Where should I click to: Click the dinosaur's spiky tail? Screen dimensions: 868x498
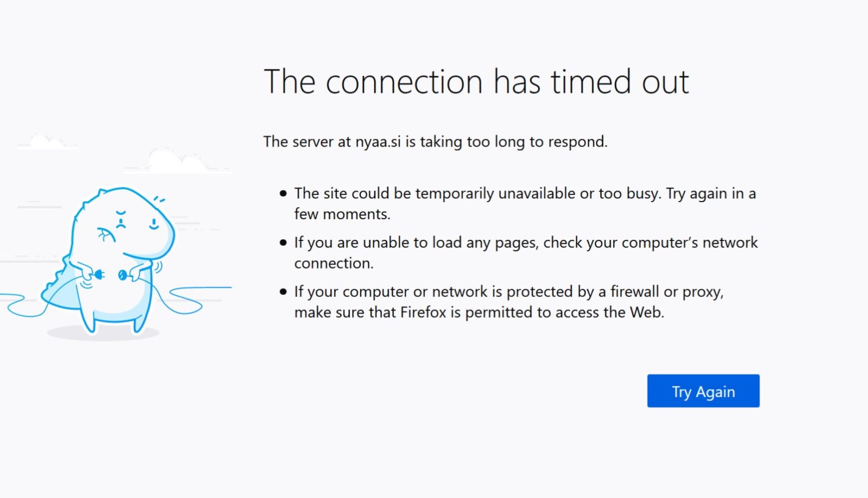tap(55, 288)
